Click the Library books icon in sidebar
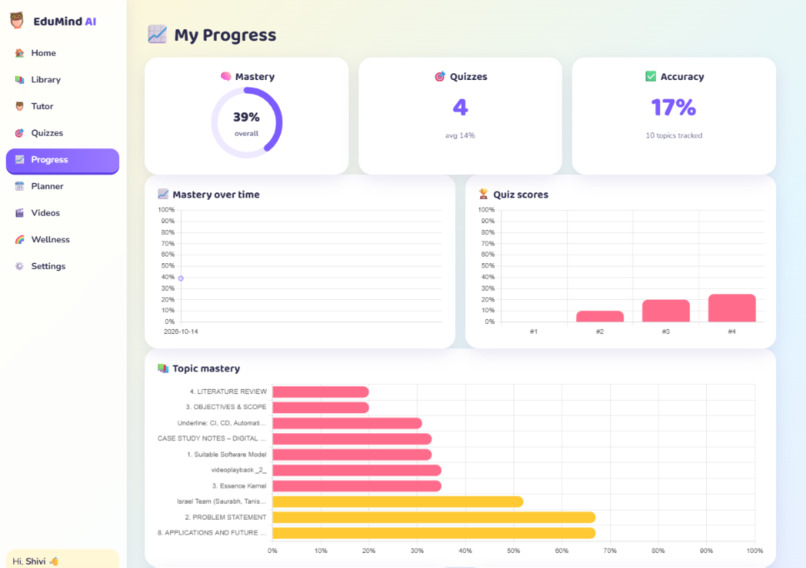806x568 pixels. [20, 80]
